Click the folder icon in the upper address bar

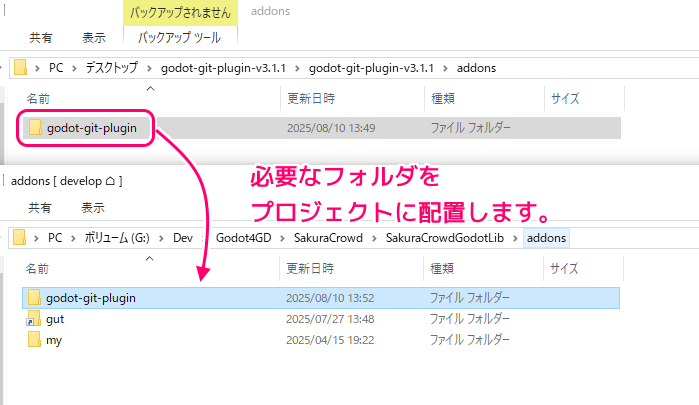pyautogui.click(x=19, y=68)
